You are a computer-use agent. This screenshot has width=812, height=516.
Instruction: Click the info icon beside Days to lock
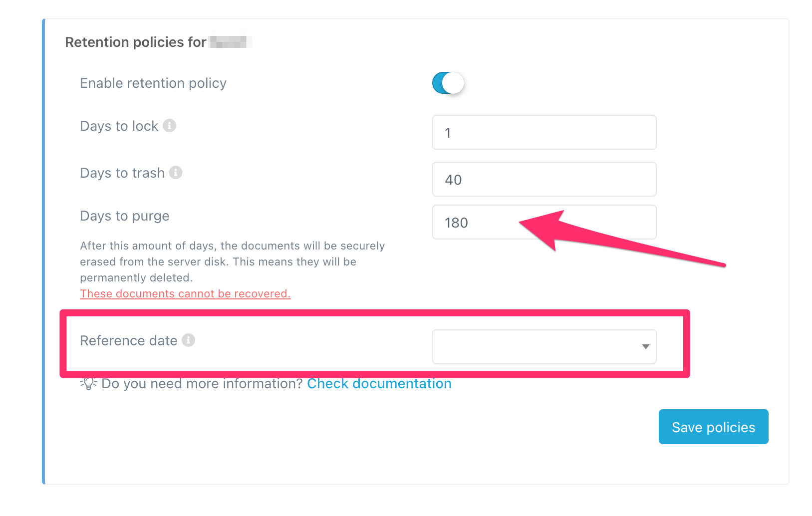[170, 126]
